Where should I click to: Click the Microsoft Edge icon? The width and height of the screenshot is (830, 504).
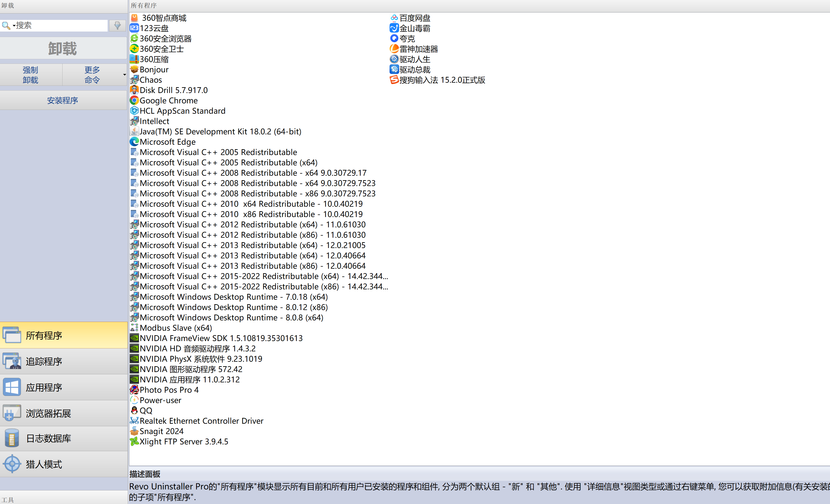(x=134, y=142)
